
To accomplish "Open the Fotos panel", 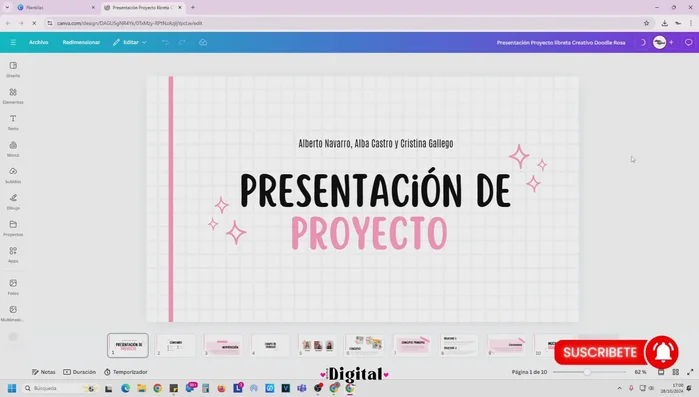I will pyautogui.click(x=13, y=286).
